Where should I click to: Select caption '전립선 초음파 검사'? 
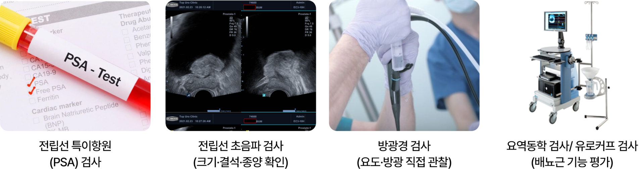[241, 146]
